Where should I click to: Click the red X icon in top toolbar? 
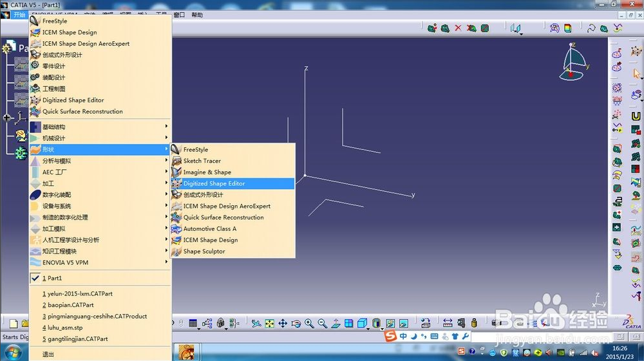click(458, 28)
